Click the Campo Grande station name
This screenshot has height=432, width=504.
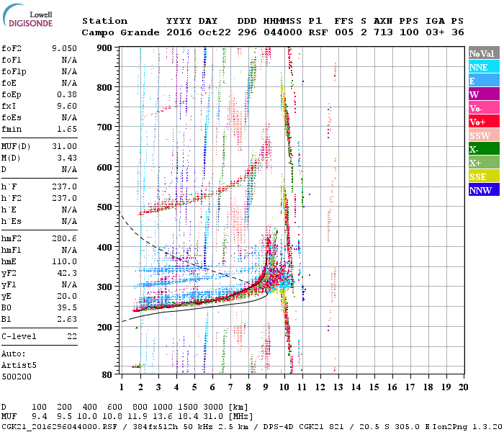pos(120,32)
